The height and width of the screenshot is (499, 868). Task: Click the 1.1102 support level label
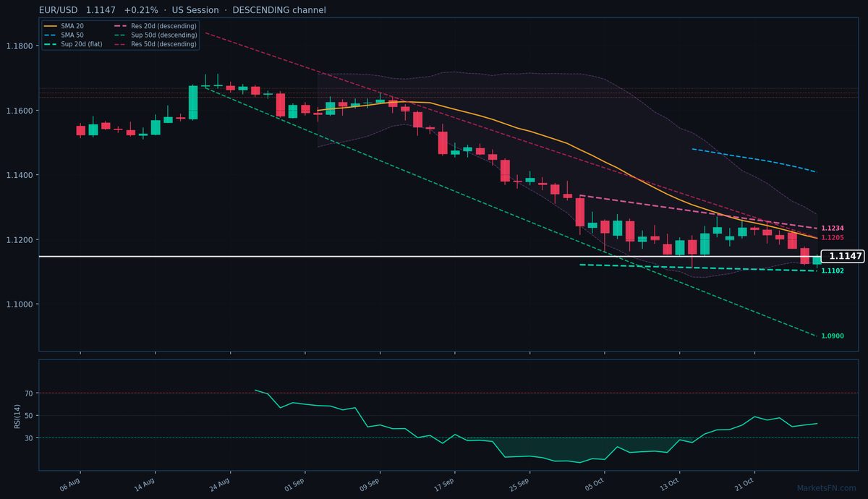[833, 271]
